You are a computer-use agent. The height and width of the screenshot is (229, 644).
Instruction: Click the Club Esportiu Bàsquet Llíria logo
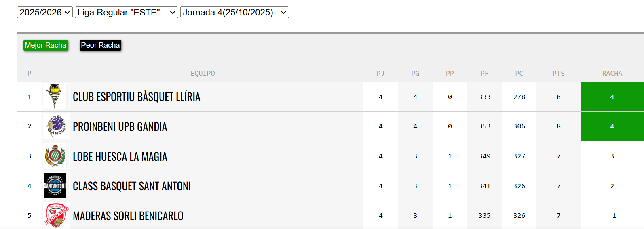click(55, 97)
